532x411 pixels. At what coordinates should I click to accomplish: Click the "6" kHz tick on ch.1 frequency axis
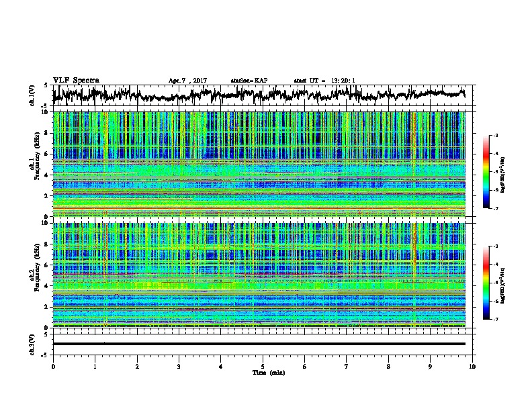(48, 154)
